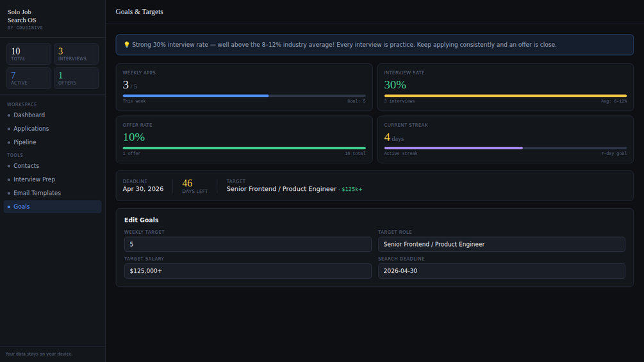Click the Offer Rate green bar
The image size is (644, 362).
click(x=244, y=148)
